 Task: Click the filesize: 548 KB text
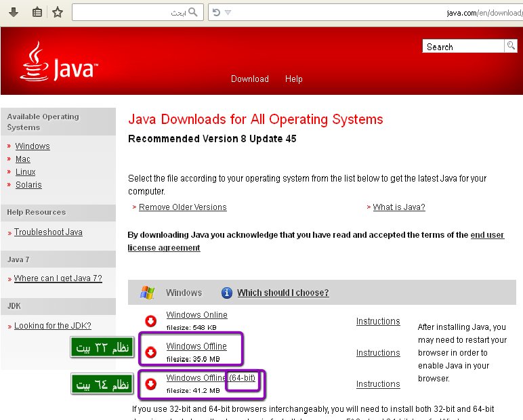192,328
